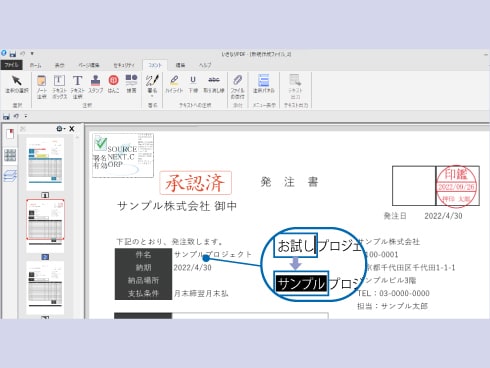Click the 件名 header cell
The width and height of the screenshot is (490, 368).
tap(143, 255)
